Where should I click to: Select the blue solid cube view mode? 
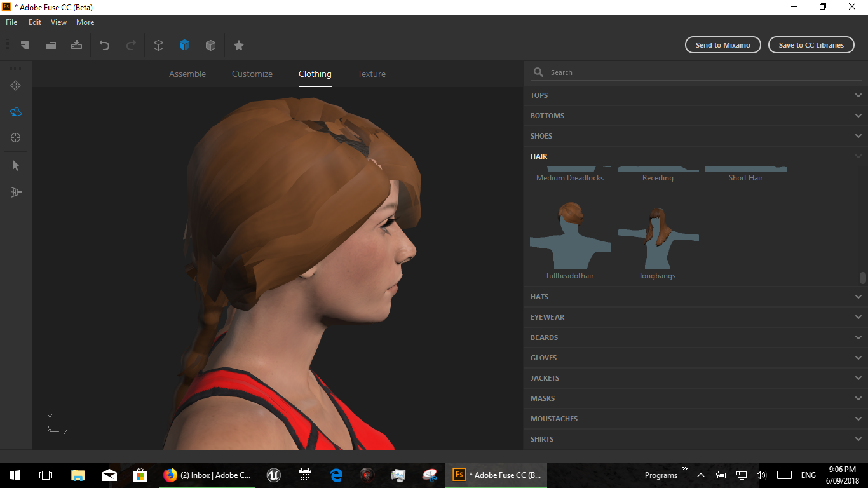pos(185,45)
